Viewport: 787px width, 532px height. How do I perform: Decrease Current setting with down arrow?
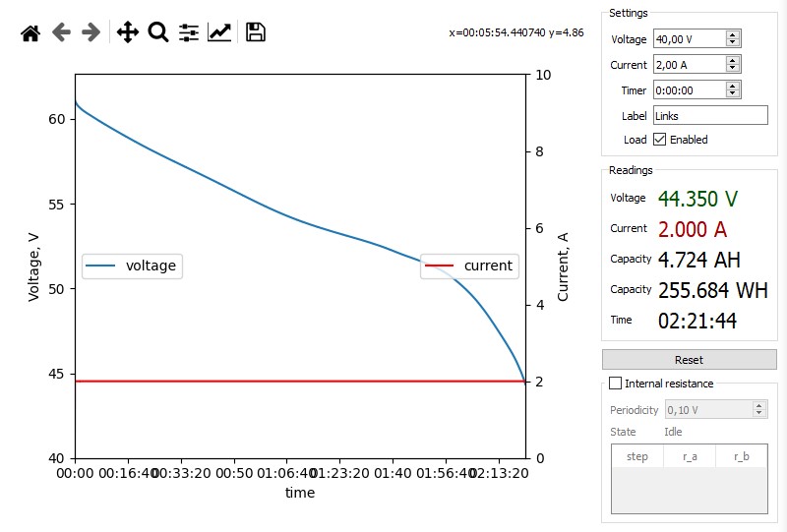coord(732,68)
